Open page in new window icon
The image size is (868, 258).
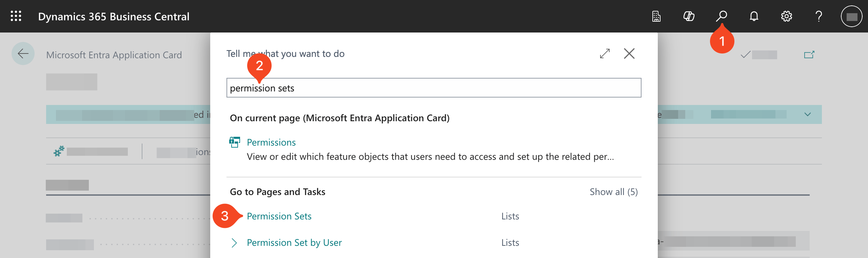809,55
